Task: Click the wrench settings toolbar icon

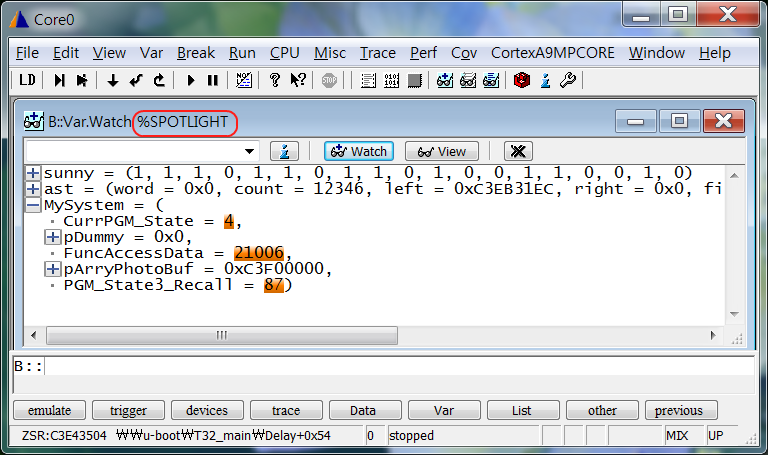Action: pos(568,80)
